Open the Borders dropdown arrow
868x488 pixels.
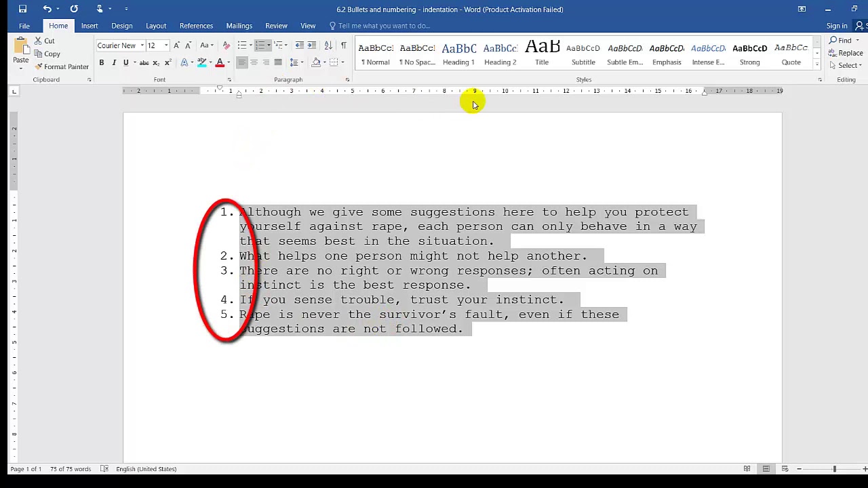tap(342, 62)
